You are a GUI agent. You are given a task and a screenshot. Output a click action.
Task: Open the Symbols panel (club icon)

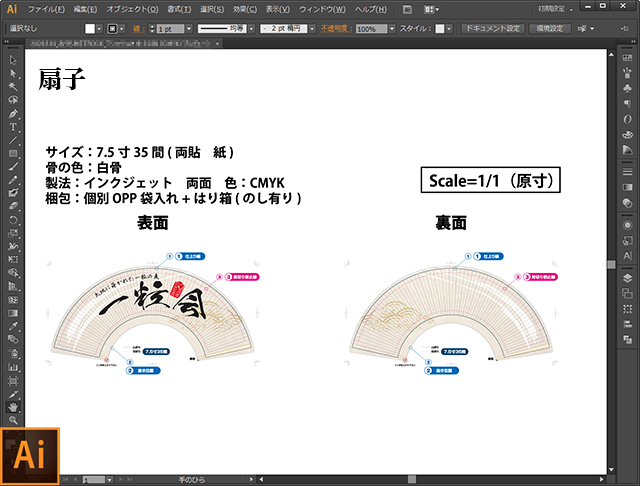(x=627, y=88)
